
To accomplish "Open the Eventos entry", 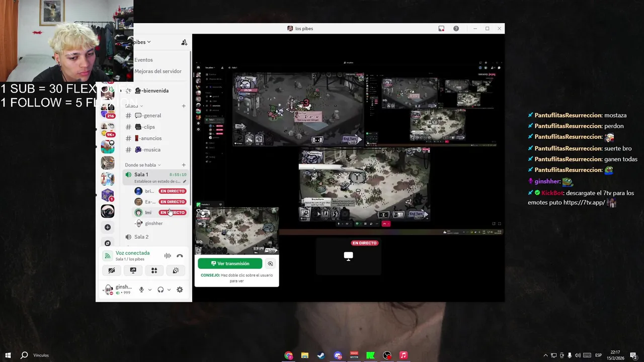I will point(143,60).
